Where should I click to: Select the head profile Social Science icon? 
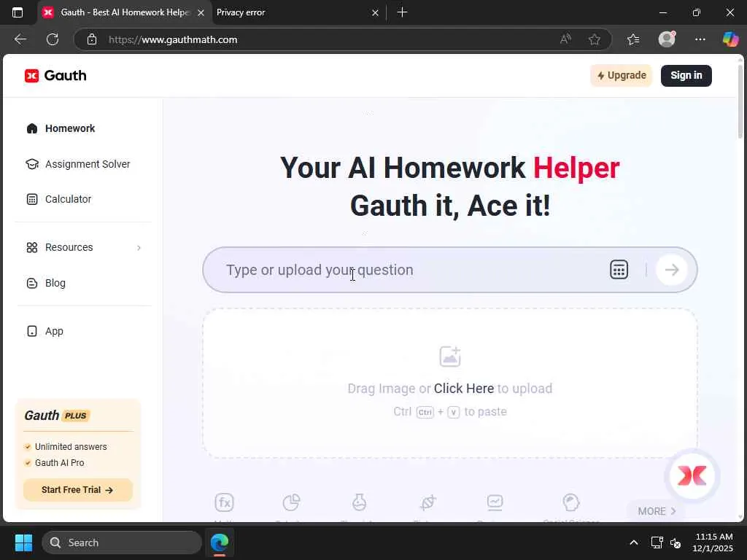point(570,502)
